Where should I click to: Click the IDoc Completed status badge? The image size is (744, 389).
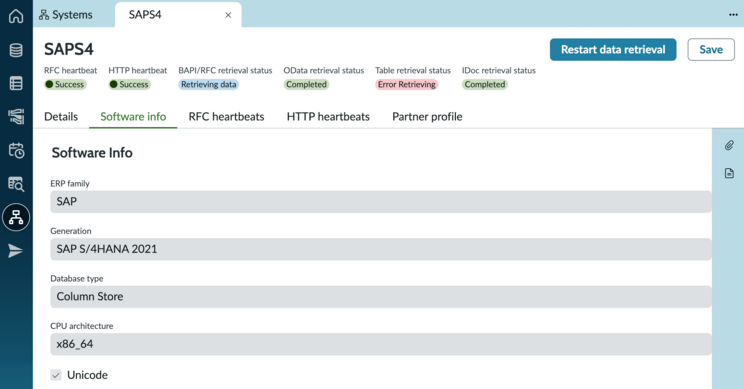pyautogui.click(x=485, y=84)
